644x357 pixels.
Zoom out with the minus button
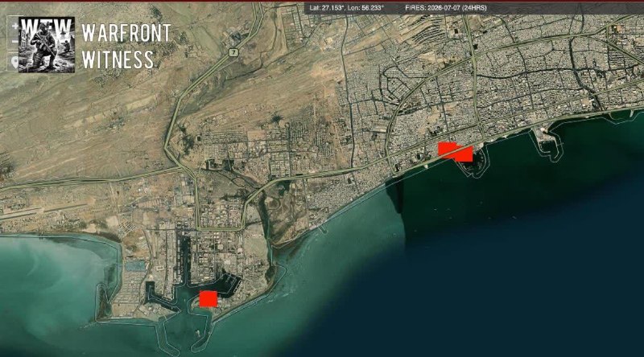tap(14, 42)
